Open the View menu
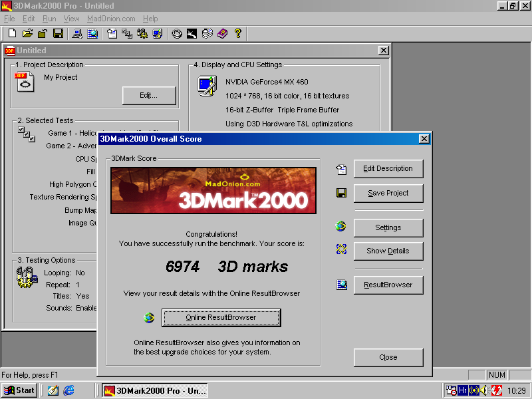532x399 pixels. pyautogui.click(x=71, y=19)
